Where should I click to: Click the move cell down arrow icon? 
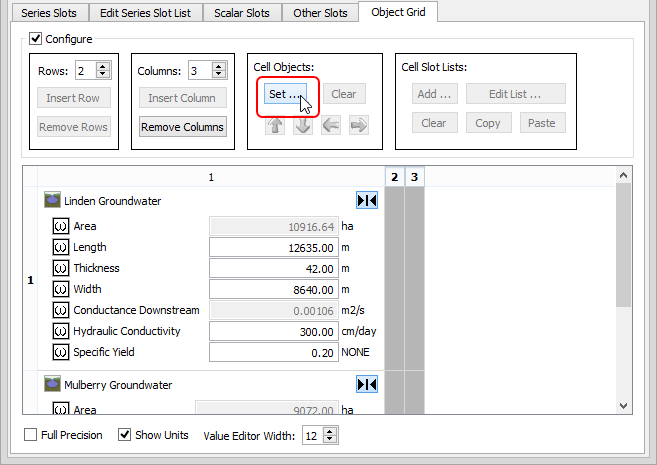click(303, 126)
